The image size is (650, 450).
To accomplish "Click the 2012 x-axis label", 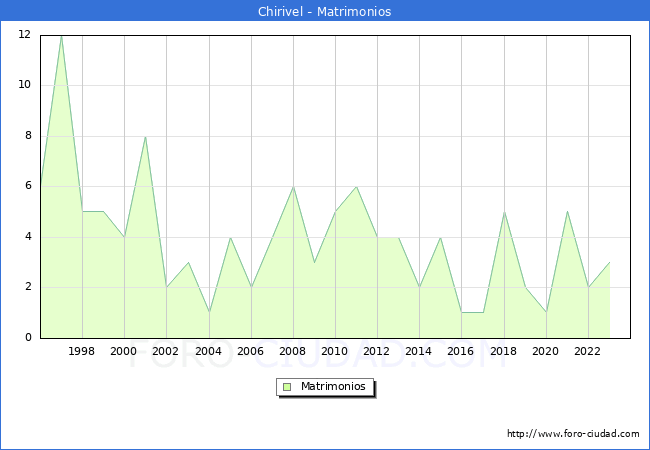I will pyautogui.click(x=376, y=351).
